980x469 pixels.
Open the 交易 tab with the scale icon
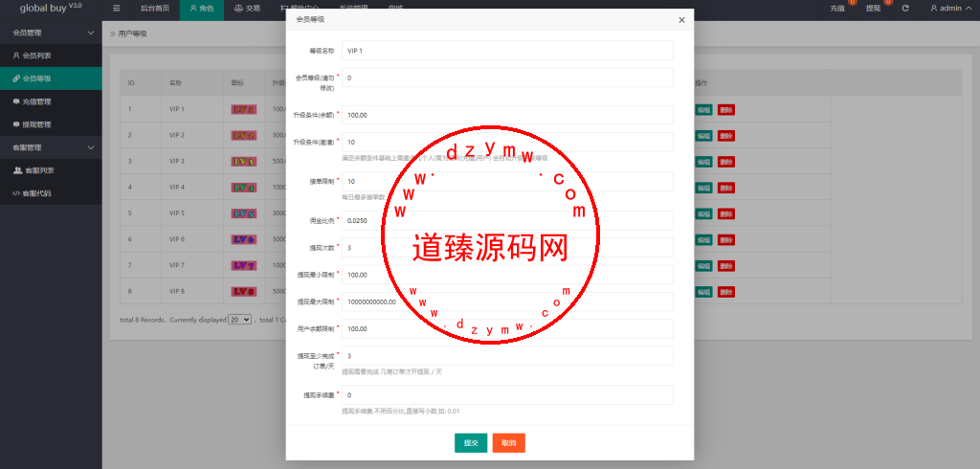[x=247, y=9]
